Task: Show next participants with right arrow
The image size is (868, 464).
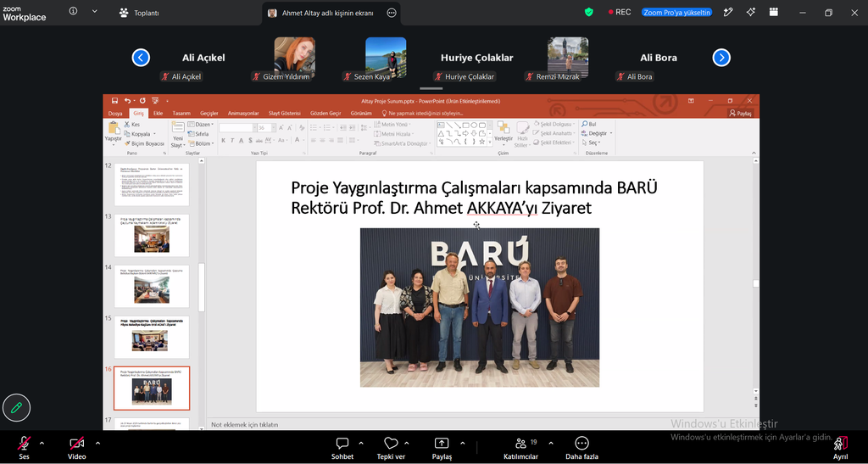Action: (721, 58)
